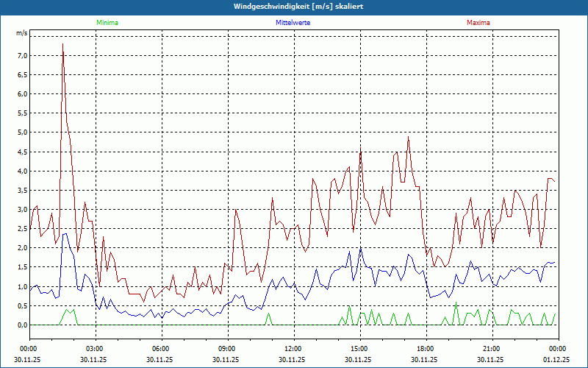Click the 01.12.25 date label
This screenshot has width=588, height=368.
pos(557,359)
